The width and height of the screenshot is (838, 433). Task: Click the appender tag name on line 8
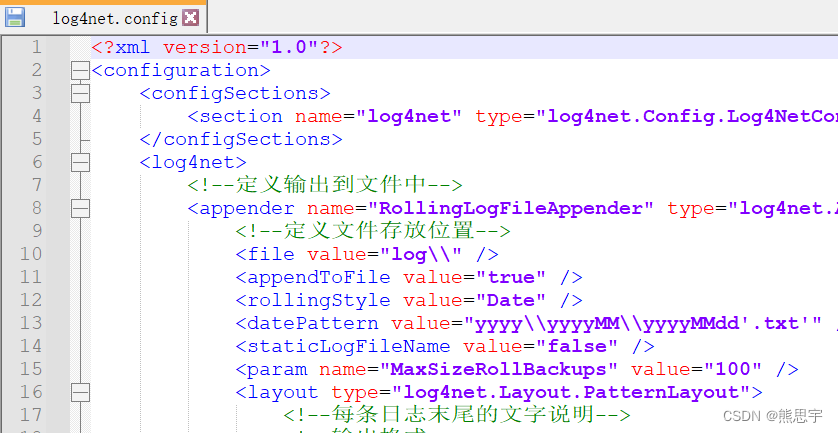[x=247, y=208]
